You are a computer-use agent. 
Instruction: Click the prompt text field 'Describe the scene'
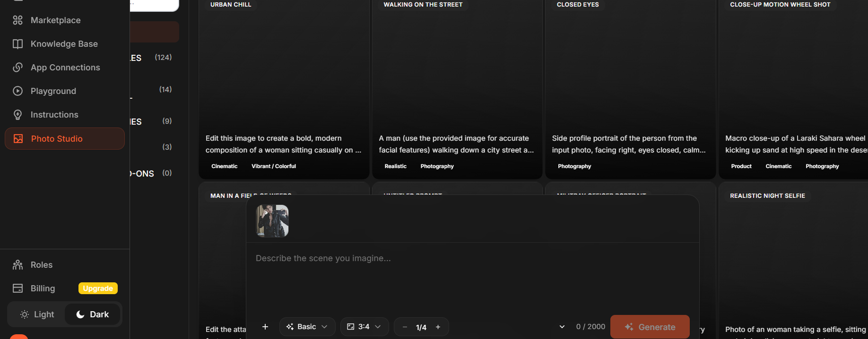tap(472, 279)
